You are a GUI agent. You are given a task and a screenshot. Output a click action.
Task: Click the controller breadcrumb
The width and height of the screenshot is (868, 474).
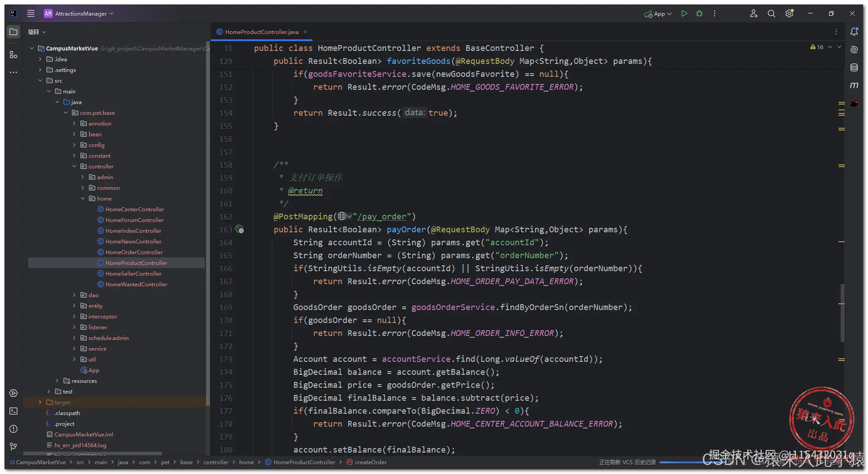click(x=216, y=462)
